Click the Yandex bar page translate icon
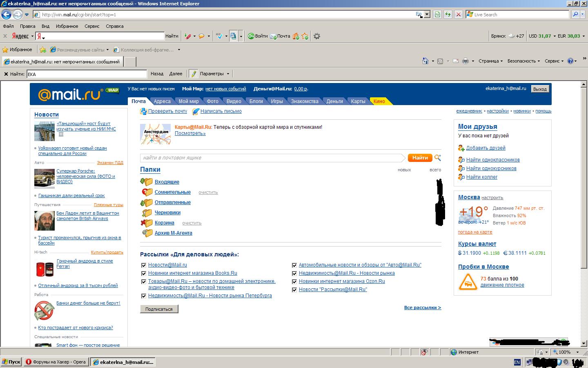Screen dimensions: 588x368 pos(233,36)
